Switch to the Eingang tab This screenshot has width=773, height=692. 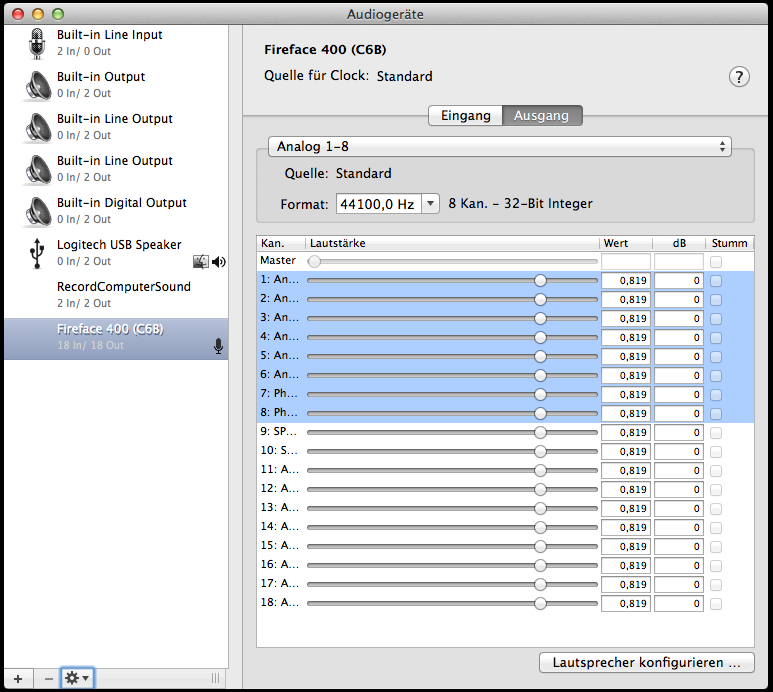pyautogui.click(x=465, y=115)
